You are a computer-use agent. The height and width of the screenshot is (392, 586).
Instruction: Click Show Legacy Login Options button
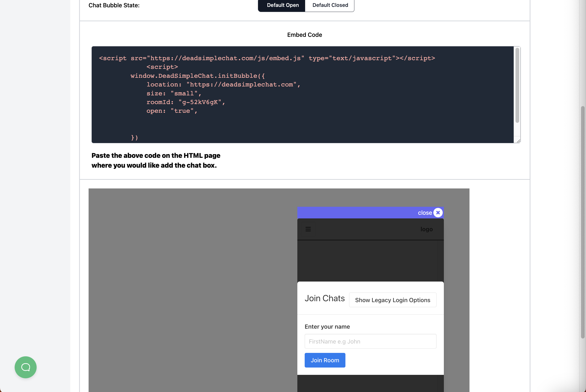tap(393, 300)
